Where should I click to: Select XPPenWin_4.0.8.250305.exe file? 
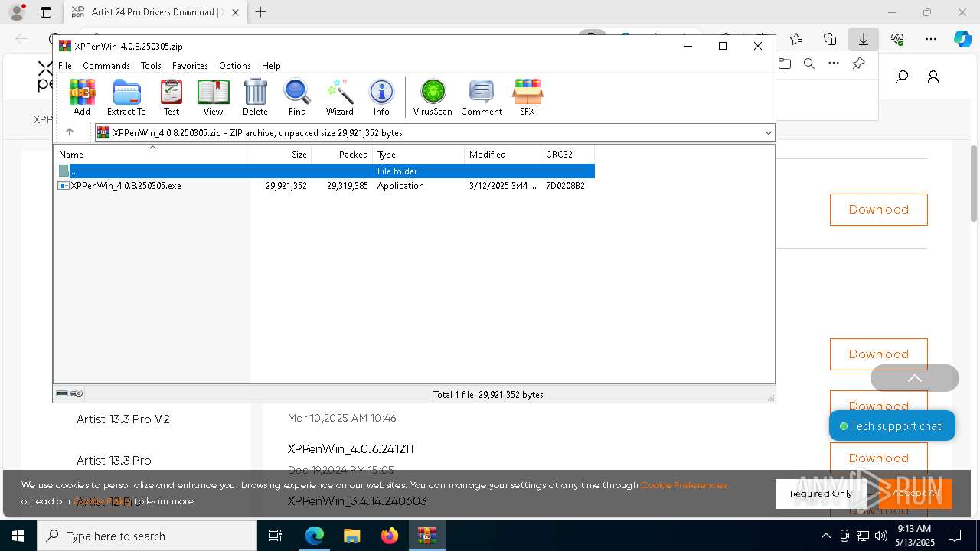(x=126, y=186)
